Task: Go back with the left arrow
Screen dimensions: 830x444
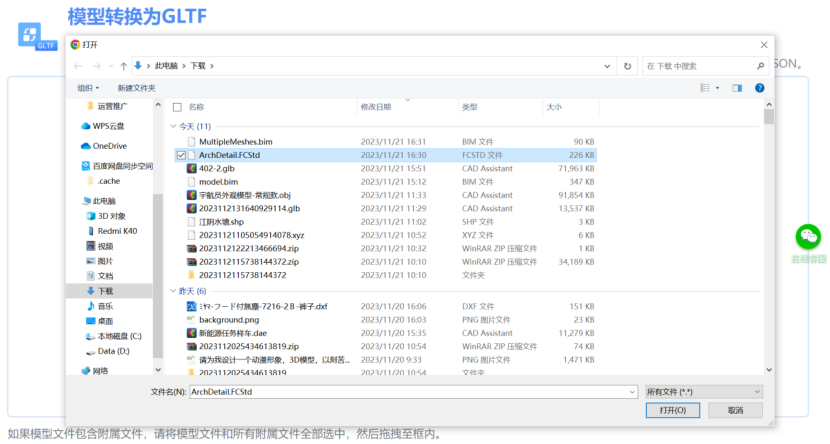Action: tap(78, 66)
